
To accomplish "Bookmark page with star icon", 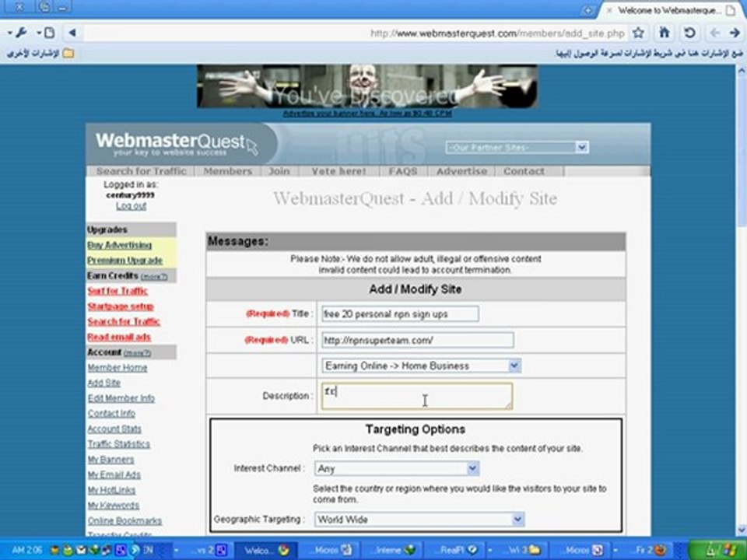I will coord(638,33).
